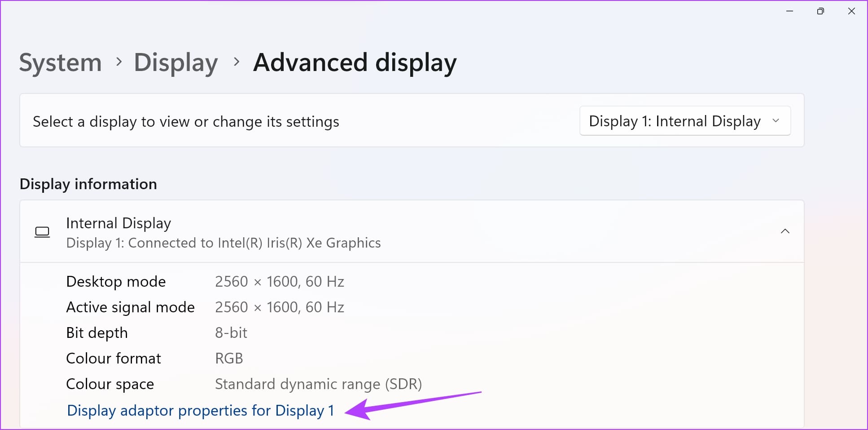Click the Bit depth value 8-bit
Screen dimensions: 868x430
click(x=230, y=332)
